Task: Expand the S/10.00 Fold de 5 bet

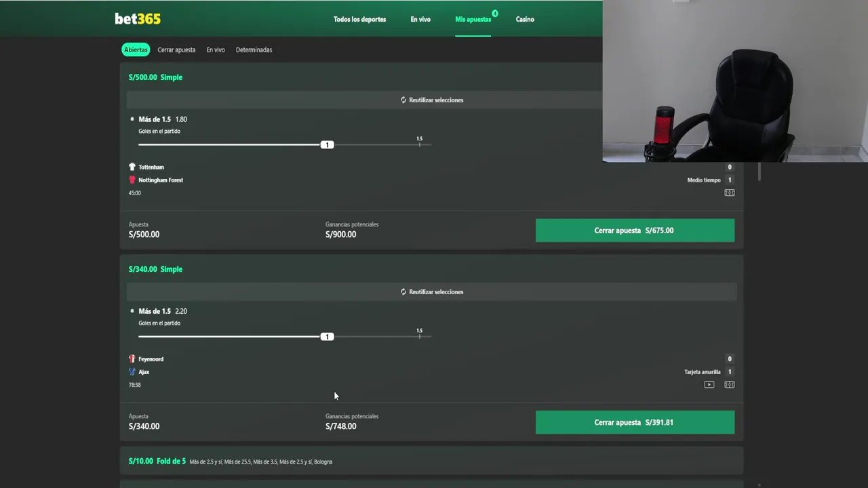Action: (431, 461)
